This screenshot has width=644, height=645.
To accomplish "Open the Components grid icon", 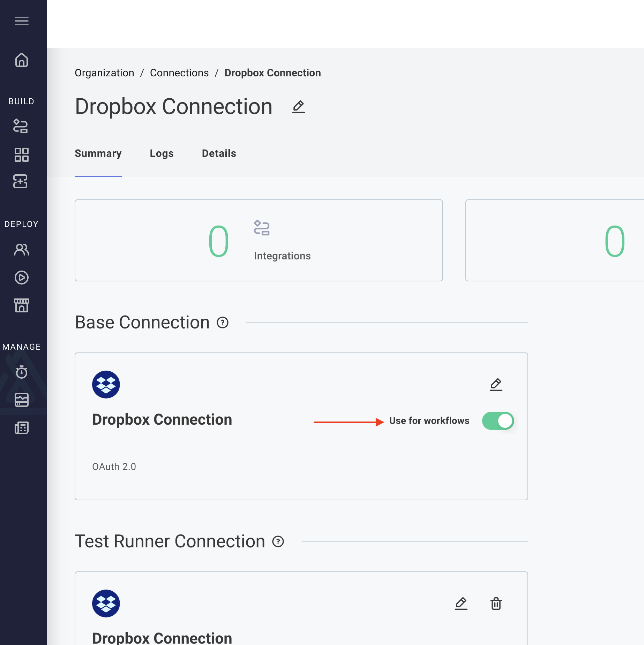I will (x=22, y=155).
